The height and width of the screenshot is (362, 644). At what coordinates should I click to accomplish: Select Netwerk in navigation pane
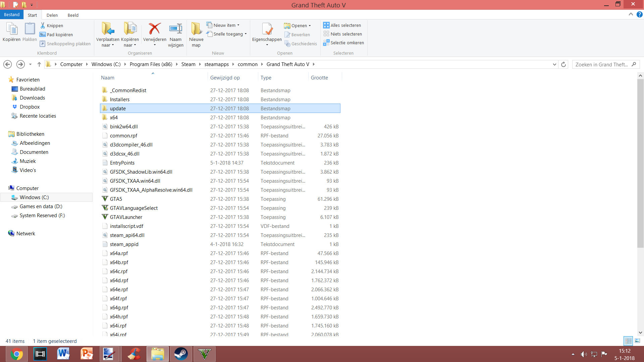click(25, 234)
